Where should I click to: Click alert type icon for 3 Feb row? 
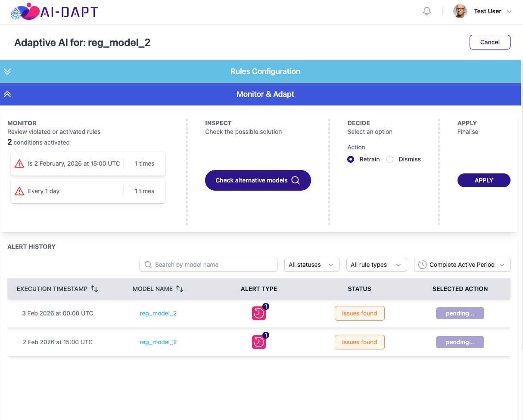[x=259, y=313]
